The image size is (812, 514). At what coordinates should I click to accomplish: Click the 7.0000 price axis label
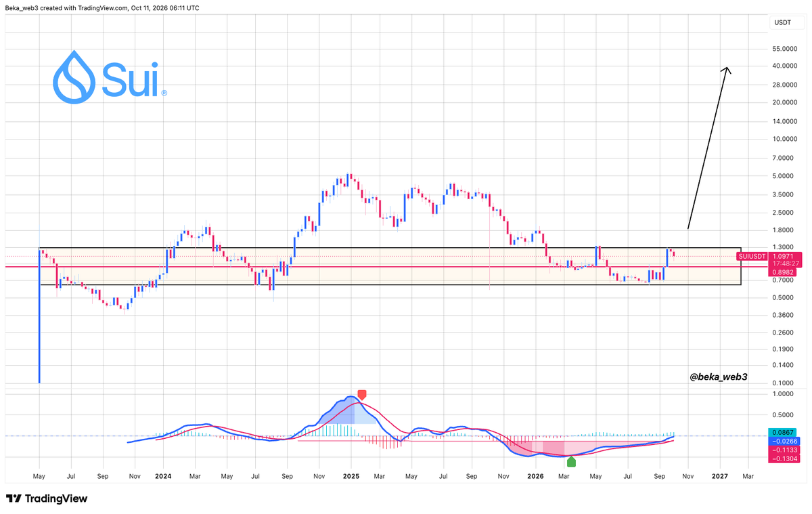pyautogui.click(x=783, y=158)
